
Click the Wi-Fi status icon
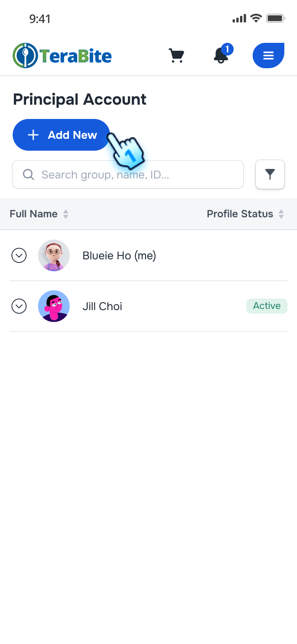tap(256, 18)
